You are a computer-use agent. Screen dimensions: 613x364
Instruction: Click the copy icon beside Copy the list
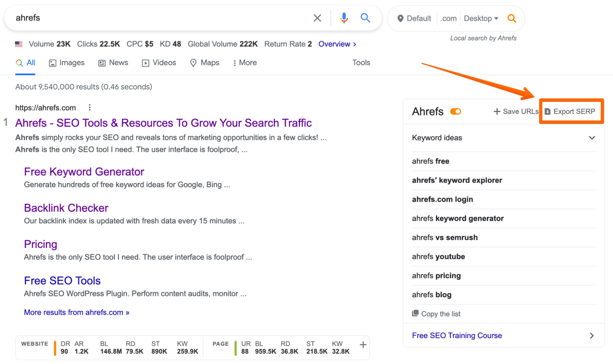[x=415, y=313]
